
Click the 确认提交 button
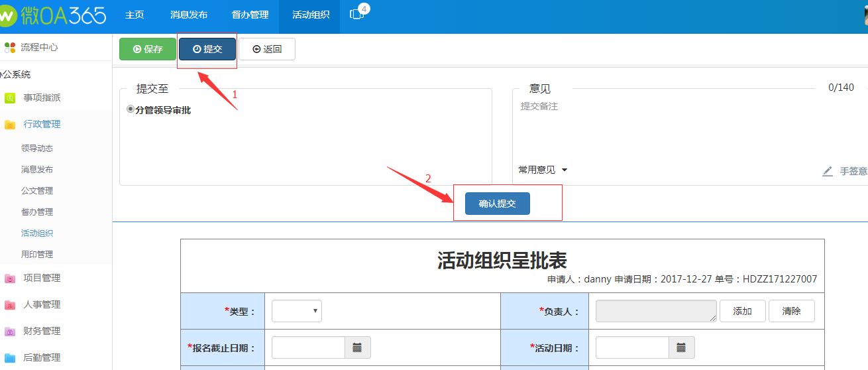click(x=497, y=204)
